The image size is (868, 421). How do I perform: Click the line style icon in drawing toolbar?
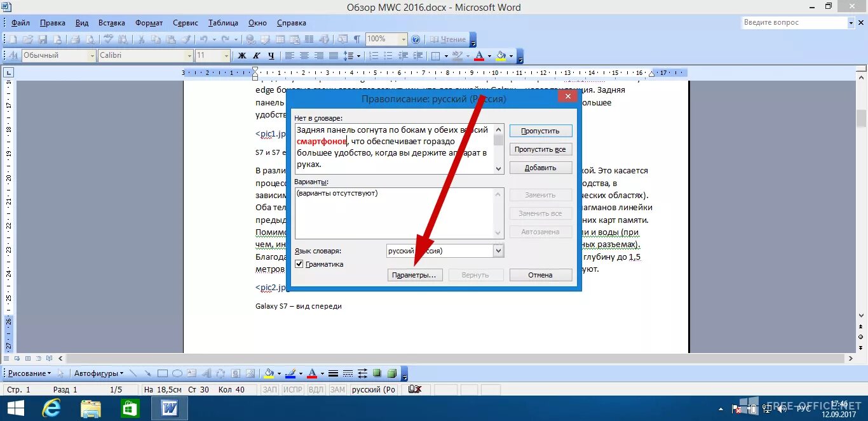(333, 373)
